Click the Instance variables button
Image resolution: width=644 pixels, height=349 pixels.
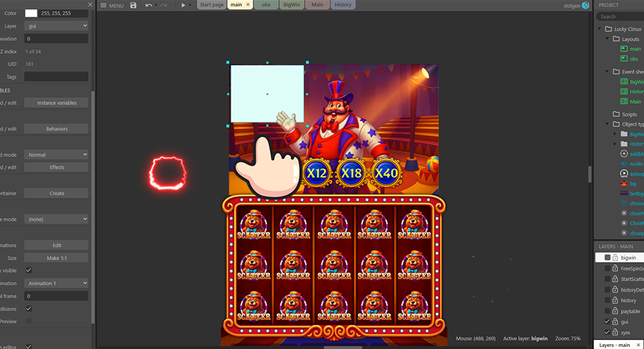(x=56, y=103)
